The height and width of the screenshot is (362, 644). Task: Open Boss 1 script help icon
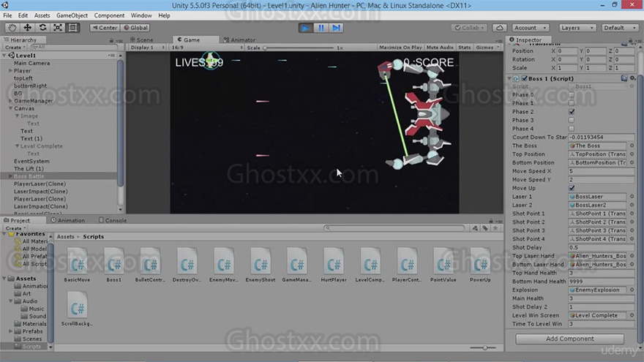(624, 78)
